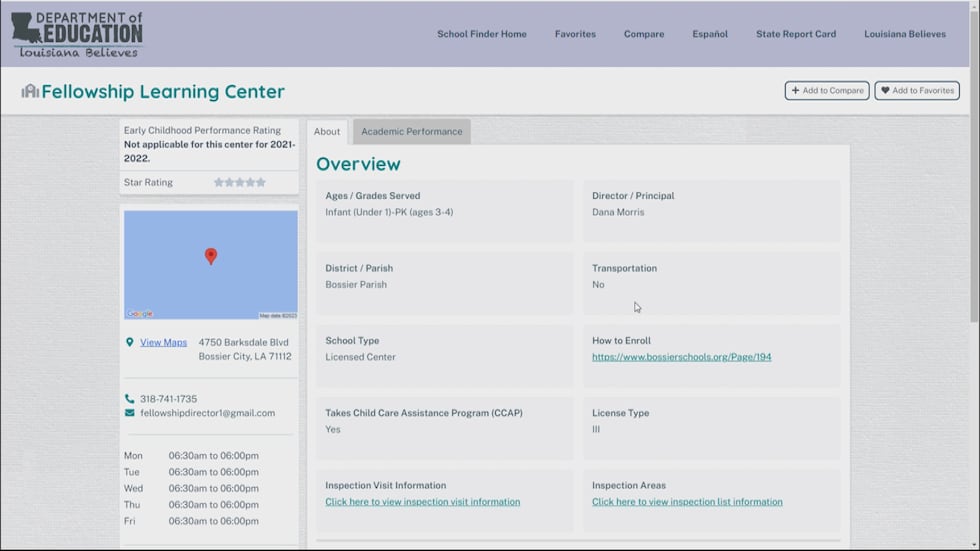The width and height of the screenshot is (980, 551).
Task: Click the Louisiana Department of Education logo
Action: coord(77,35)
